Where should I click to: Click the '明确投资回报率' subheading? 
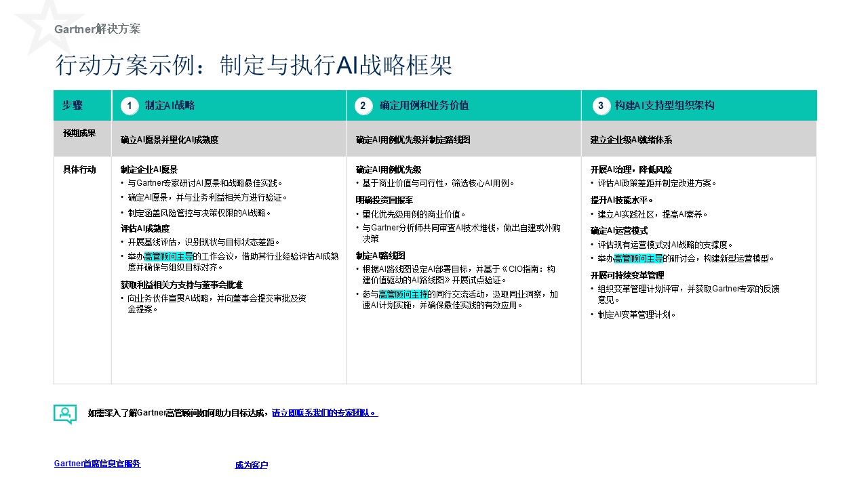(x=384, y=201)
